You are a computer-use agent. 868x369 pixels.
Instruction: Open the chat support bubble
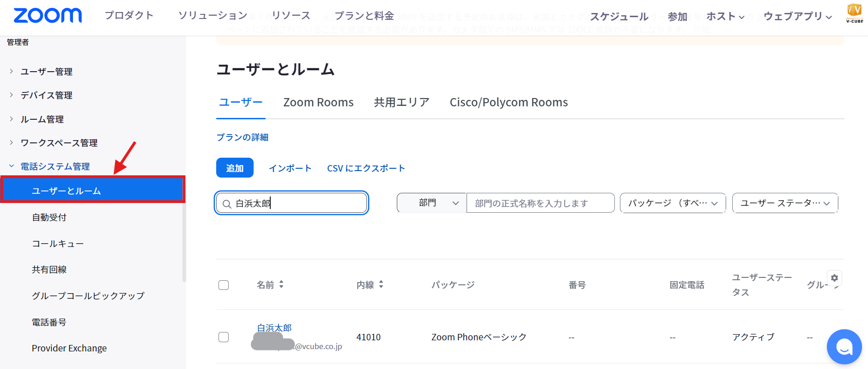coord(844,346)
